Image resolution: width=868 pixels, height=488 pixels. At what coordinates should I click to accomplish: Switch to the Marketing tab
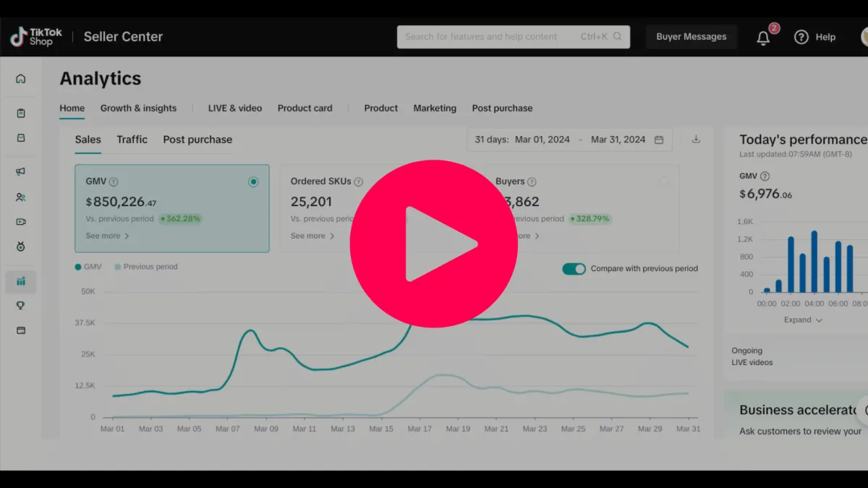[x=435, y=108]
